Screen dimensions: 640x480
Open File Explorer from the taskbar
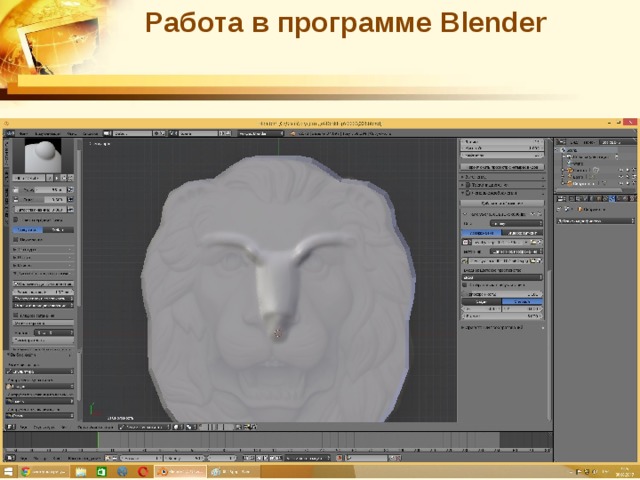pyautogui.click(x=81, y=472)
